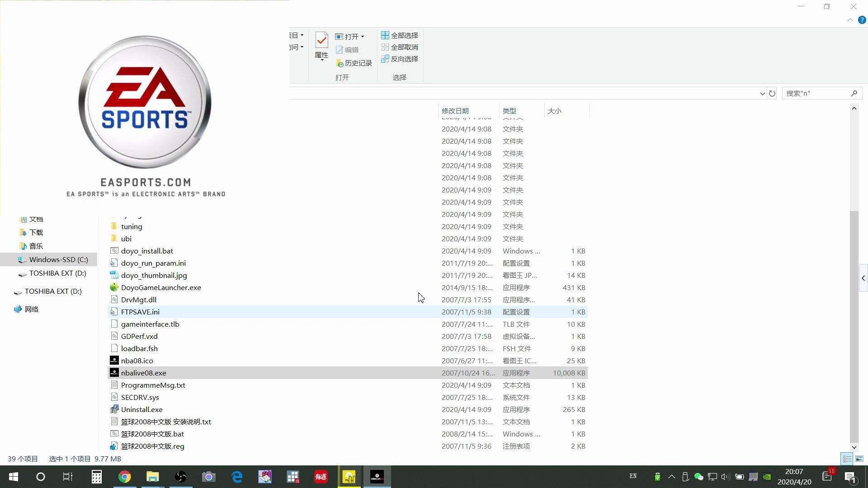The height and width of the screenshot is (488, 868).
Task: Open Calculator from the taskbar
Action: point(97,477)
